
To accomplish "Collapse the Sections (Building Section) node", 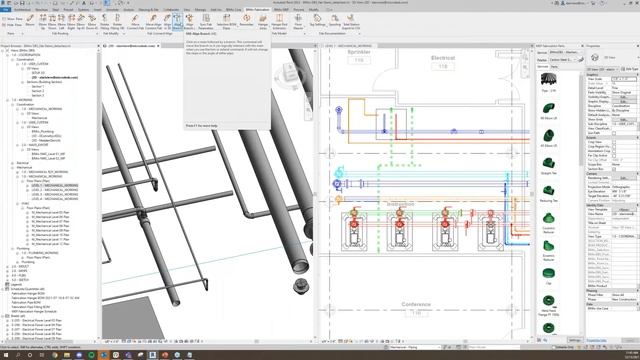I will pyautogui.click(x=22, y=82).
